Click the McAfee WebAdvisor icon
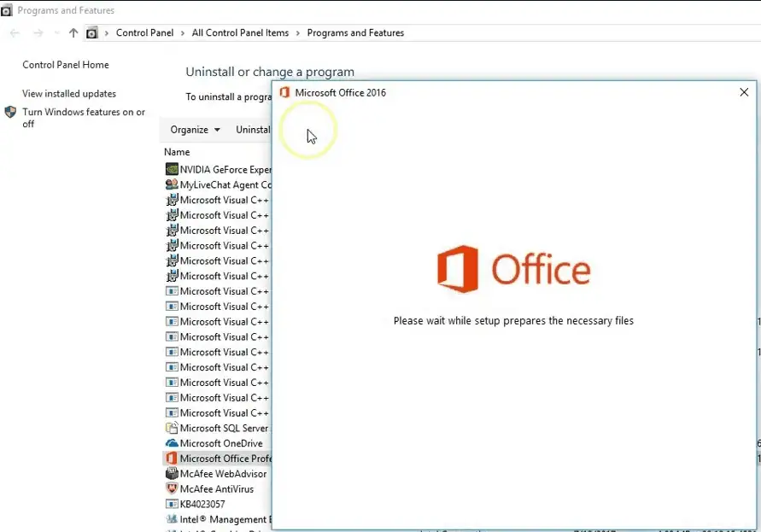The height and width of the screenshot is (532, 761). [x=172, y=473]
